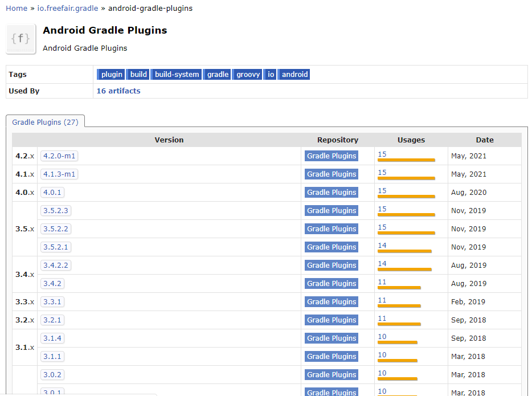Viewport: 532px width, 396px height.
Task: Click the Usages column header
Action: click(411, 140)
